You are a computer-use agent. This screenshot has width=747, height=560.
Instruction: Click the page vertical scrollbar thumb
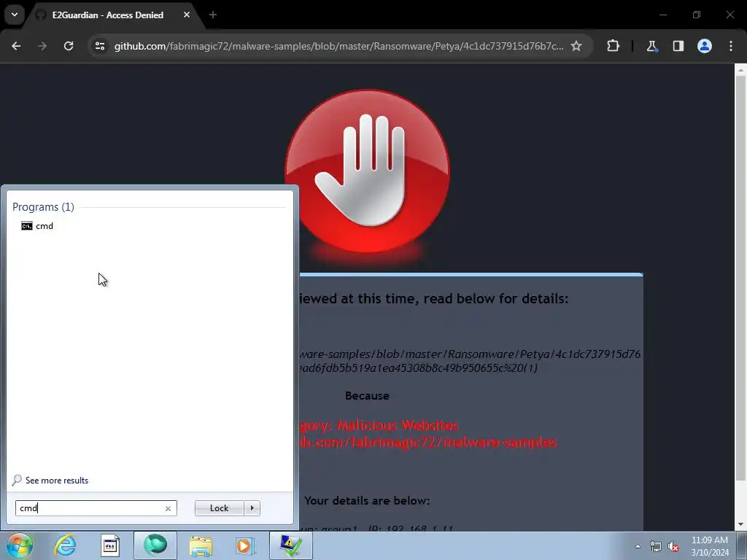click(x=740, y=279)
